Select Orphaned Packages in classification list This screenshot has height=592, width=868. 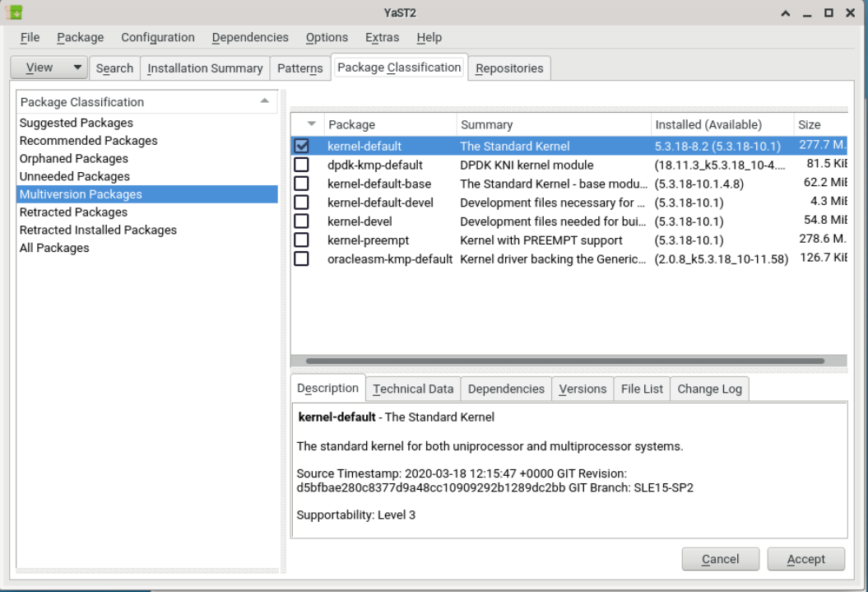tap(74, 159)
